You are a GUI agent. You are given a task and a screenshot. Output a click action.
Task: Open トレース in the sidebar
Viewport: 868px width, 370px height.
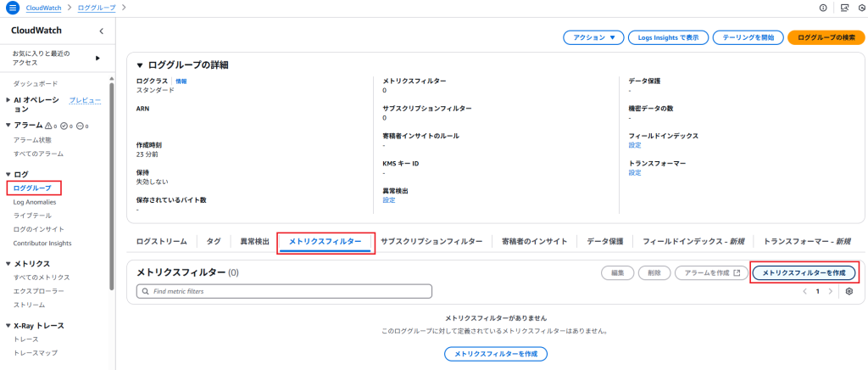[x=25, y=339]
